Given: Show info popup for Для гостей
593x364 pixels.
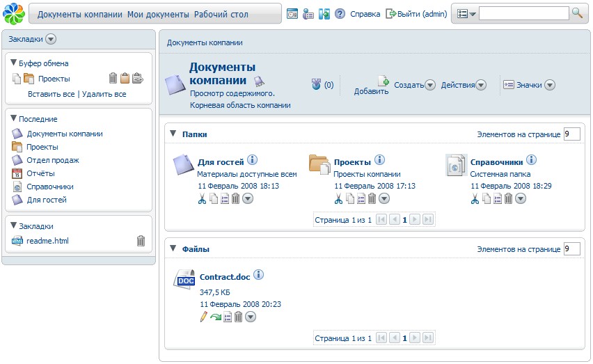Looking at the screenshot, I should [252, 160].
